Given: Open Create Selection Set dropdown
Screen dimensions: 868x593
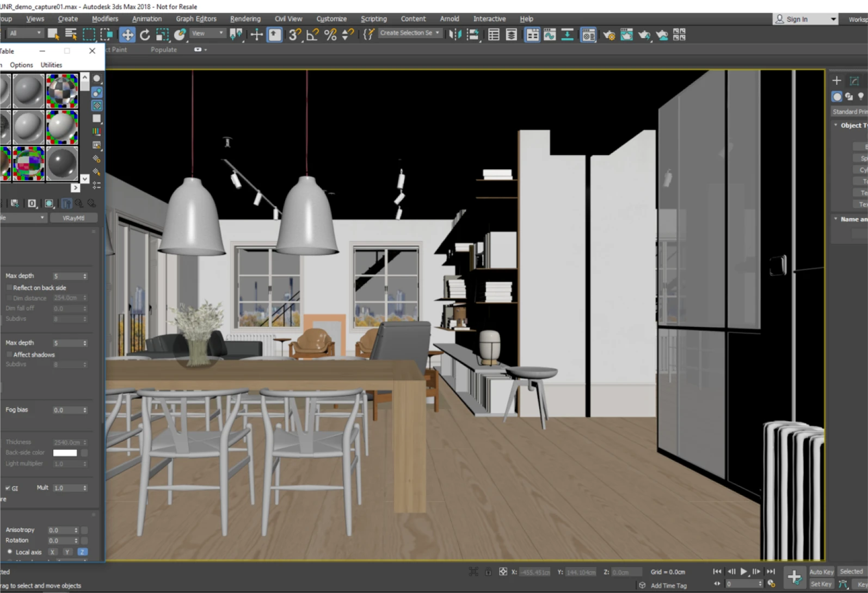Looking at the screenshot, I should (409, 33).
